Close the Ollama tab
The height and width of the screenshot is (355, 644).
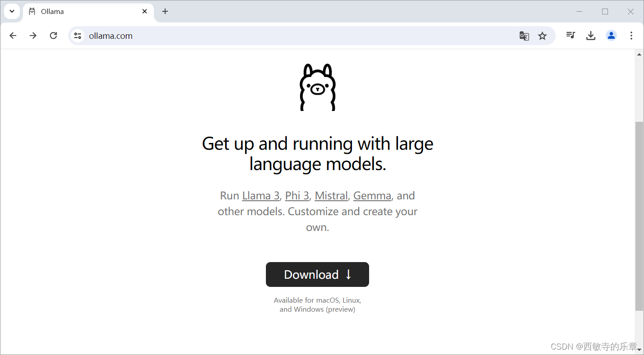pyautogui.click(x=145, y=11)
